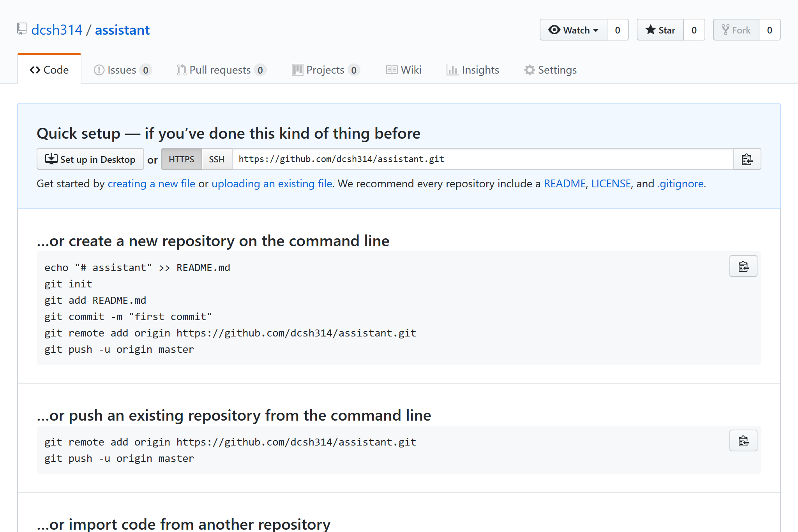This screenshot has height=532, width=798.
Task: Open Insights via the graph icon
Action: [x=452, y=70]
